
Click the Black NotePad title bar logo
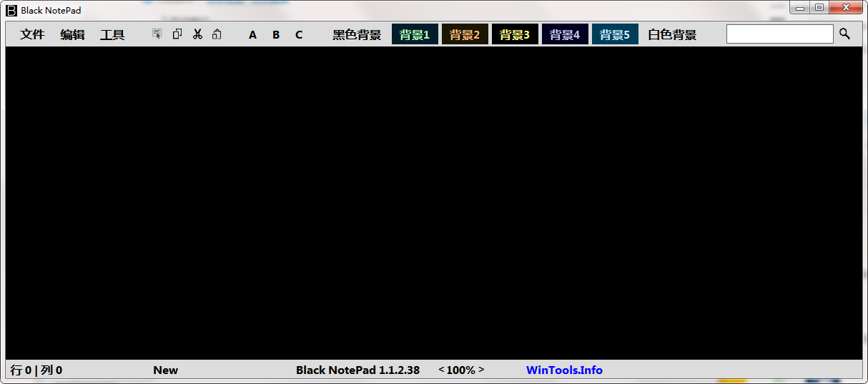click(11, 10)
